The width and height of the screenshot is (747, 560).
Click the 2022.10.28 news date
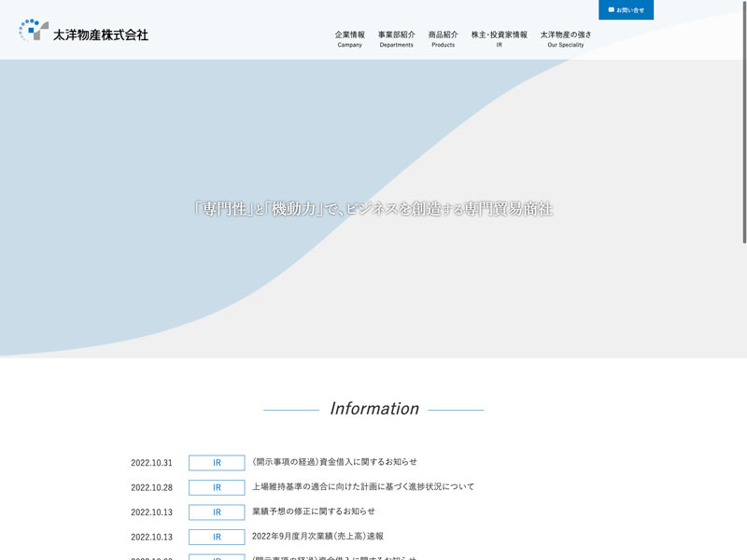click(151, 487)
